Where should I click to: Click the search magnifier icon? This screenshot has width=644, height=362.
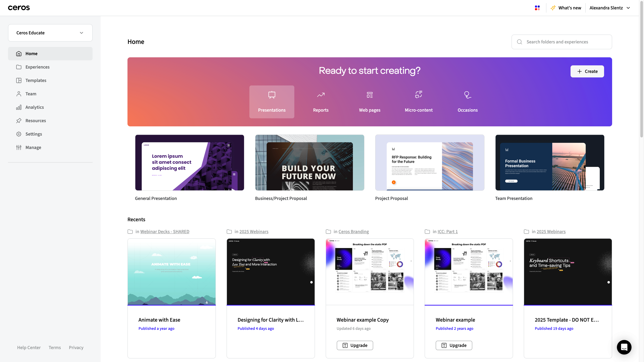tap(520, 42)
